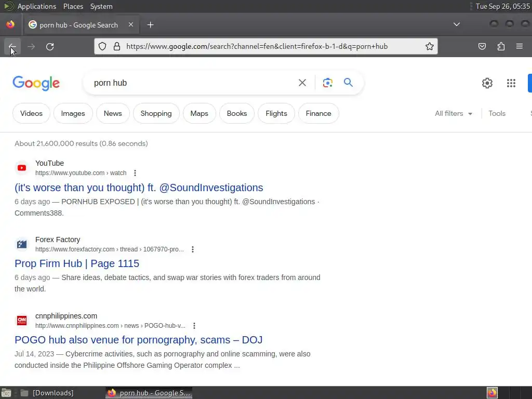
Task: View site security via the padlock icon
Action: pos(117,46)
